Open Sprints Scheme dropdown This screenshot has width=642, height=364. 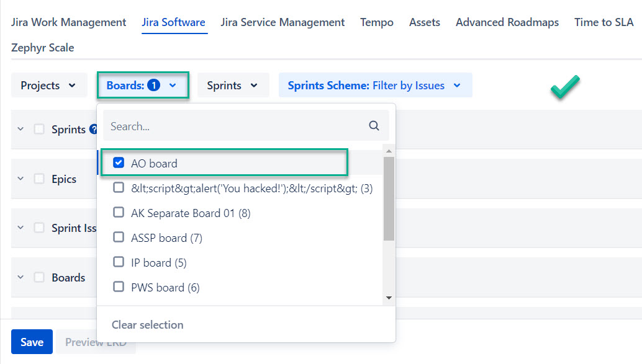click(375, 86)
